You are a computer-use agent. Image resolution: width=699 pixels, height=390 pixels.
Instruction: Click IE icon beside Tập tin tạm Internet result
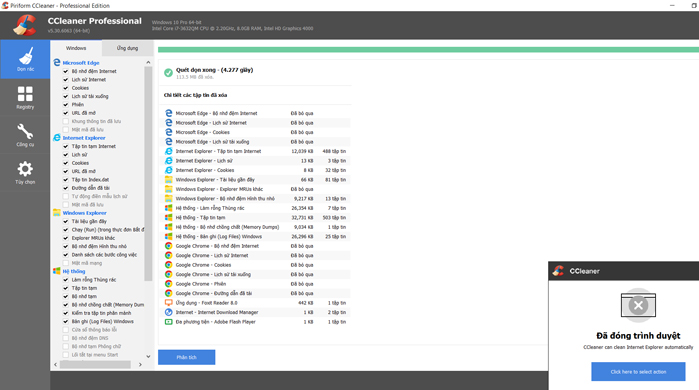pyautogui.click(x=169, y=151)
